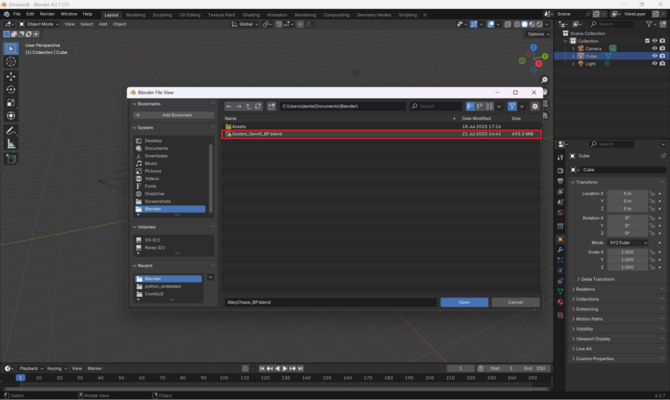670x400 pixels.
Task: Switch file view to horizontal list display
Action: [480, 106]
